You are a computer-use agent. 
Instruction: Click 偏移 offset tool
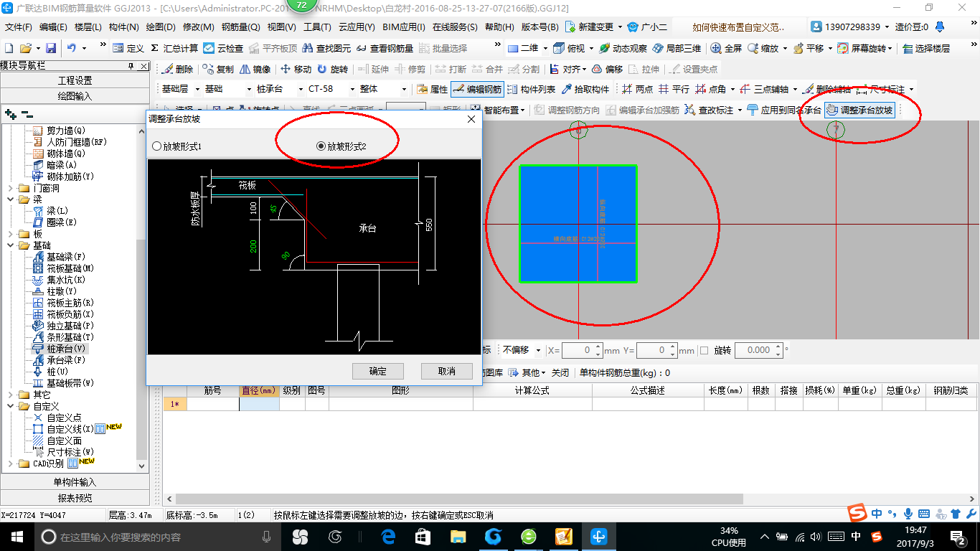[x=607, y=69]
